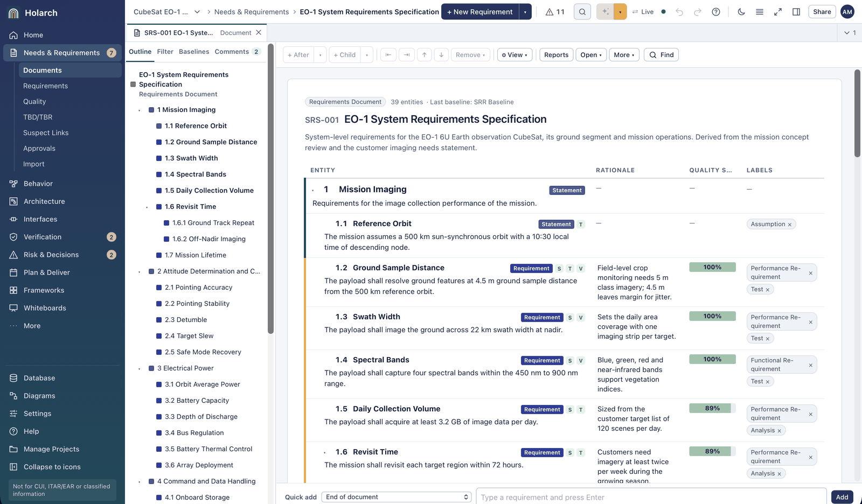Click the Find button

(661, 55)
